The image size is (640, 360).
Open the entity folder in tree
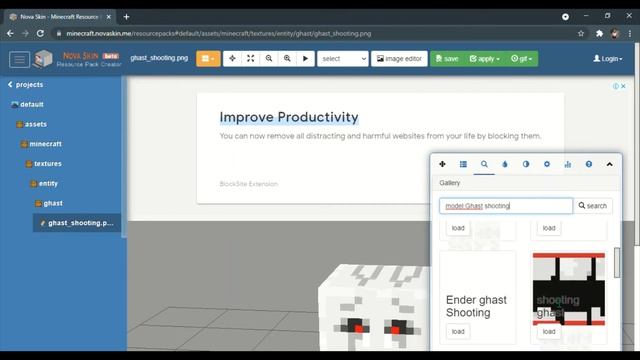coord(44,183)
